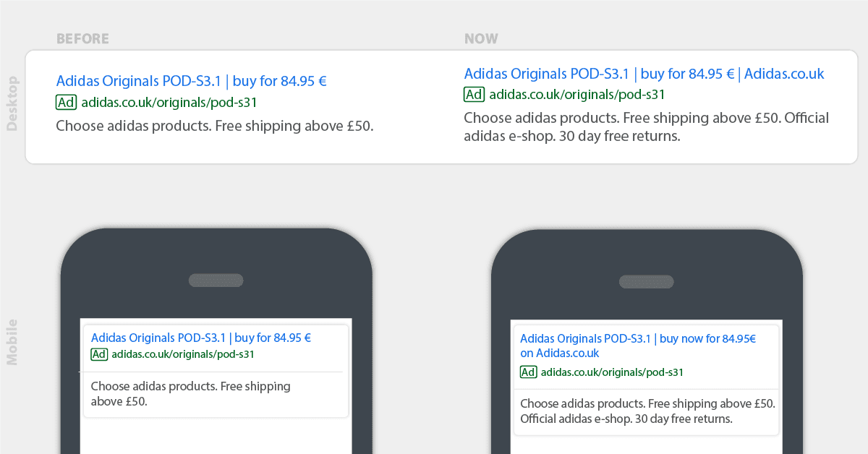Tap the mobile NOW headline with 'buy now'
This screenshot has width=868, height=454.
[x=637, y=346]
